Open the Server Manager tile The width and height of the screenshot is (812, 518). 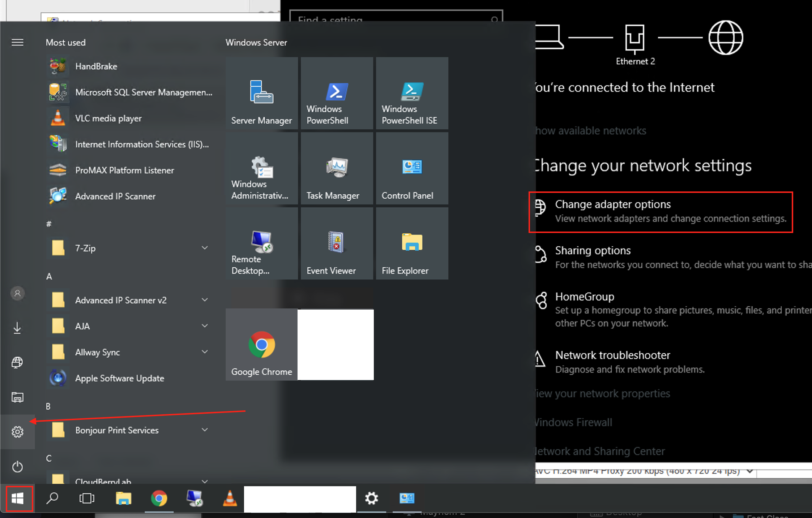click(x=262, y=93)
